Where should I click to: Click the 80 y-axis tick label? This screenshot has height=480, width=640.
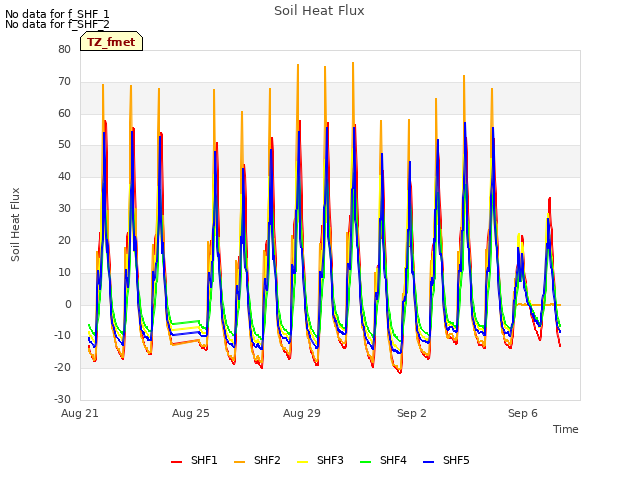[64, 49]
